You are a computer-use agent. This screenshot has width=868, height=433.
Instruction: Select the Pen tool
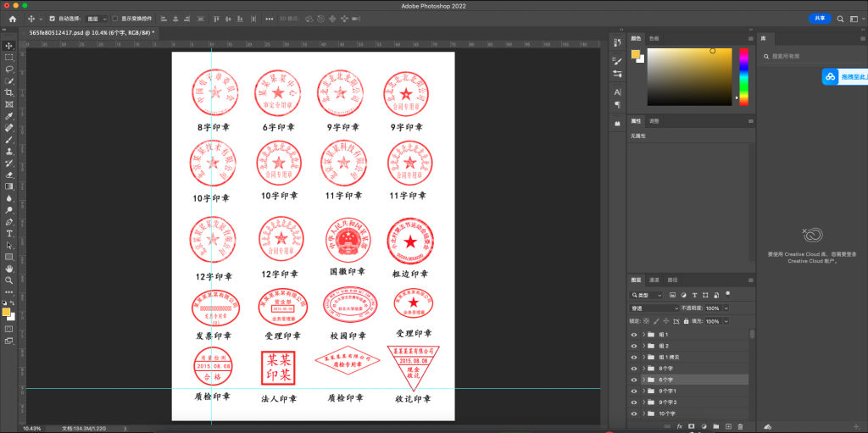tap(8, 221)
